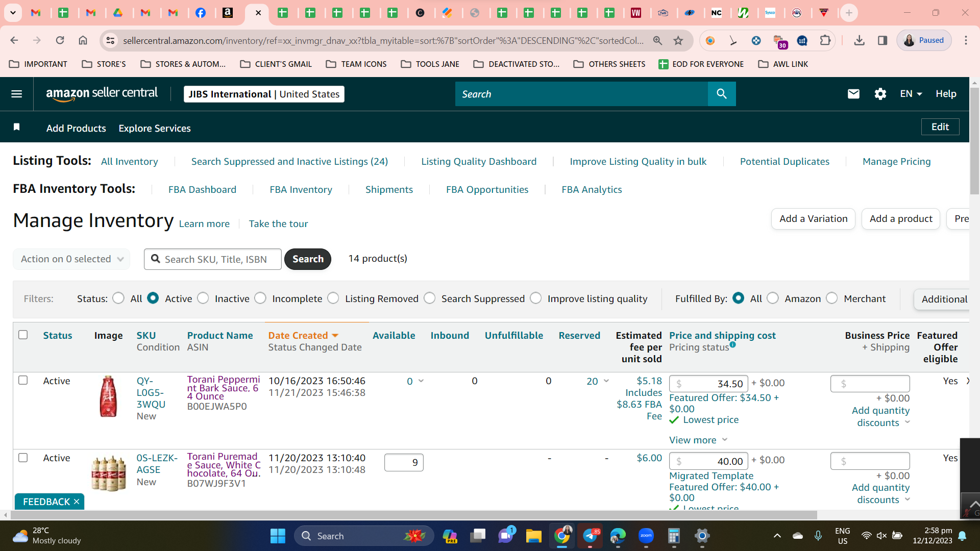Open the browser downloads icon
Image resolution: width=980 pixels, height=551 pixels.
[x=859, y=40]
